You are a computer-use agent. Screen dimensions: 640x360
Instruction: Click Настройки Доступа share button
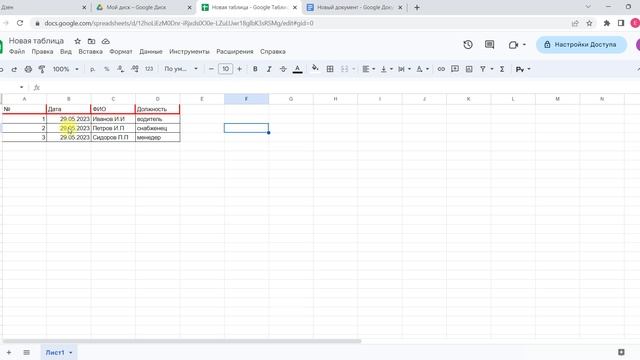581,44
